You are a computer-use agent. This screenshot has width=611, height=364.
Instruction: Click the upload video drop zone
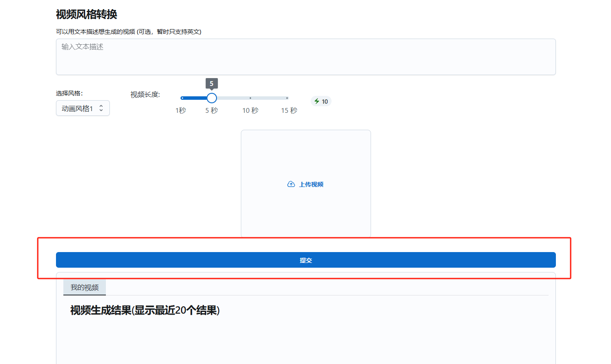[305, 184]
